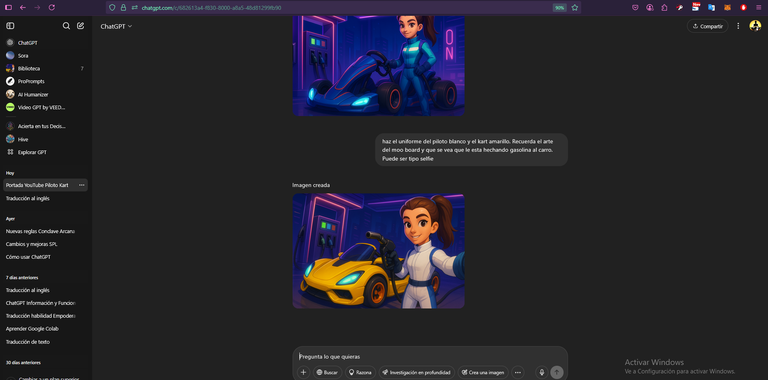Reload the page with refresh icon
The height and width of the screenshot is (380, 768).
(x=52, y=7)
